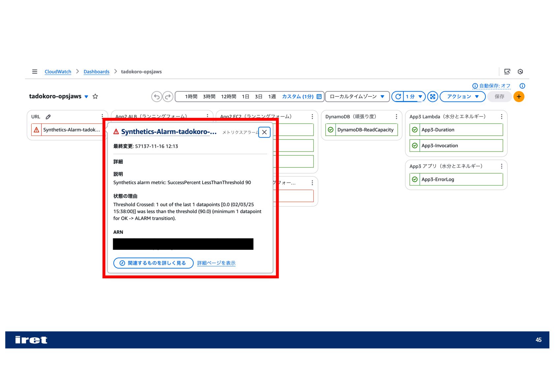Click the alarm warning icon in URL tile
The width and height of the screenshot is (555, 392).
pyautogui.click(x=36, y=130)
